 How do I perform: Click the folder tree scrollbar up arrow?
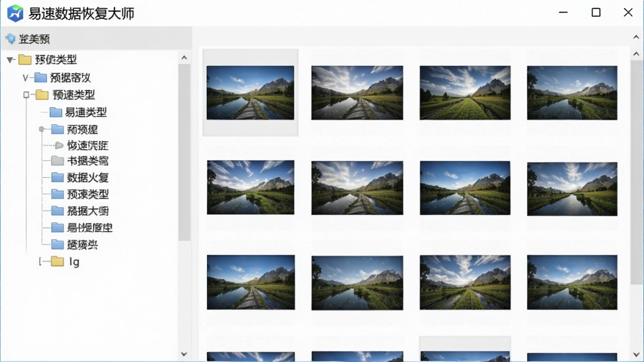point(184,57)
